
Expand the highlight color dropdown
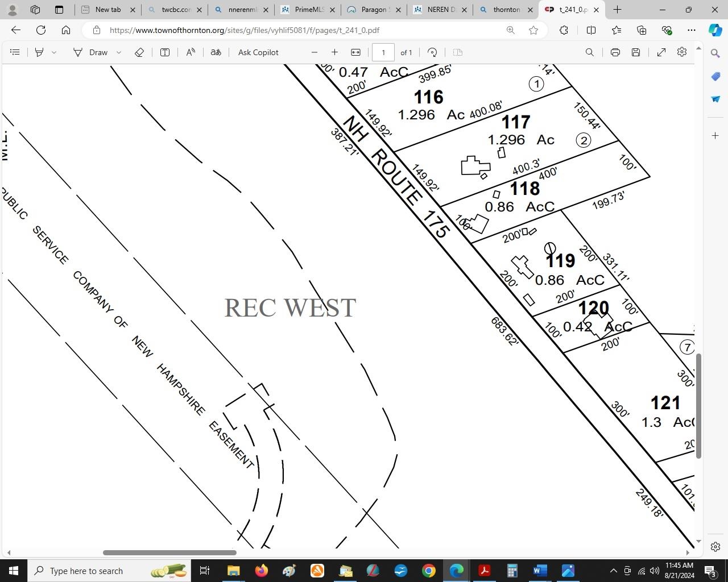coord(54,52)
